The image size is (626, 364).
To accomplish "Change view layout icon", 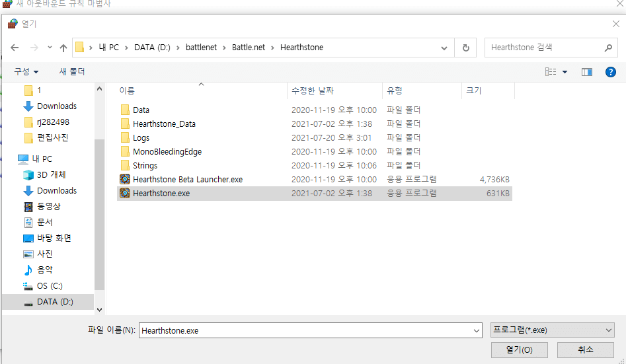I will click(x=551, y=72).
